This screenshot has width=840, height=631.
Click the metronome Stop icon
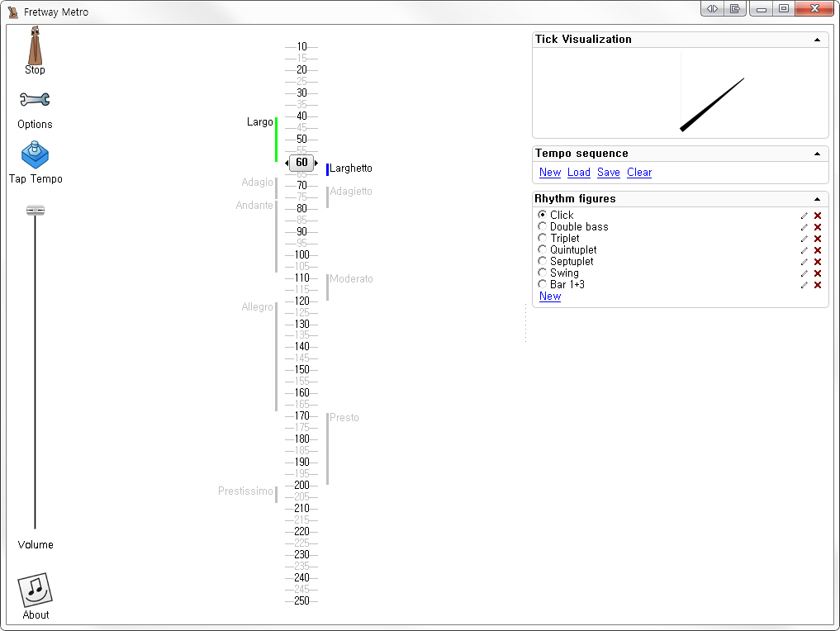(x=35, y=46)
